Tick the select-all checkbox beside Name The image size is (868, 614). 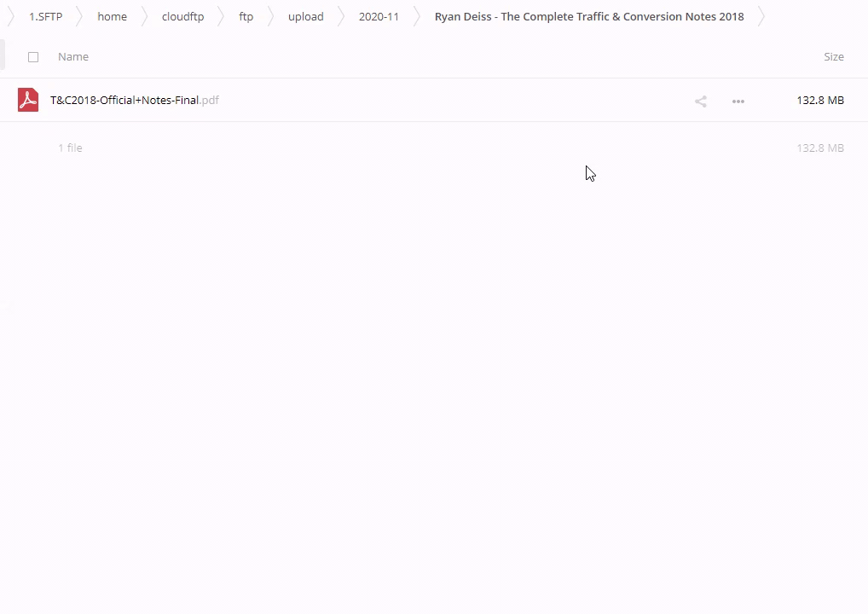pyautogui.click(x=33, y=57)
